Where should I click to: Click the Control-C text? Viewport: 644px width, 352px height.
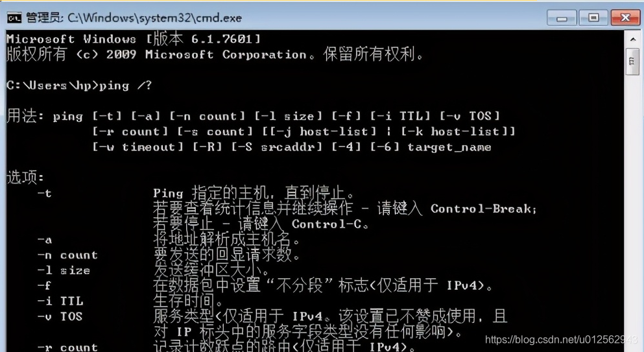point(326,224)
